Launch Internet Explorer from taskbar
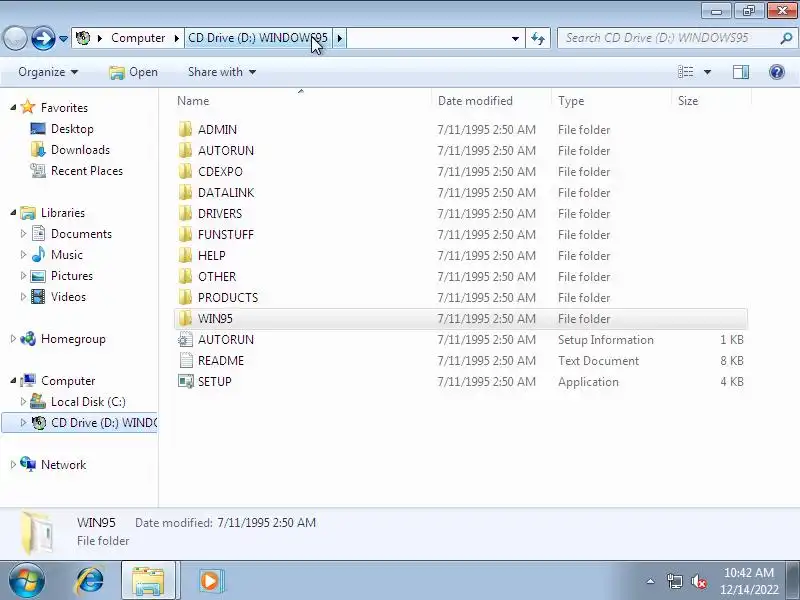The image size is (800, 600). coord(90,581)
